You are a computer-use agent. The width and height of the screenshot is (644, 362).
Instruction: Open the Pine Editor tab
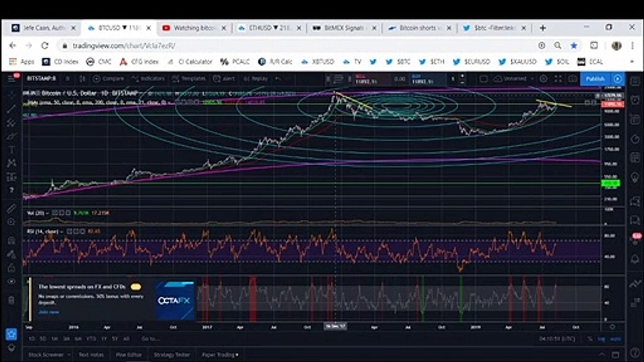pos(129,354)
